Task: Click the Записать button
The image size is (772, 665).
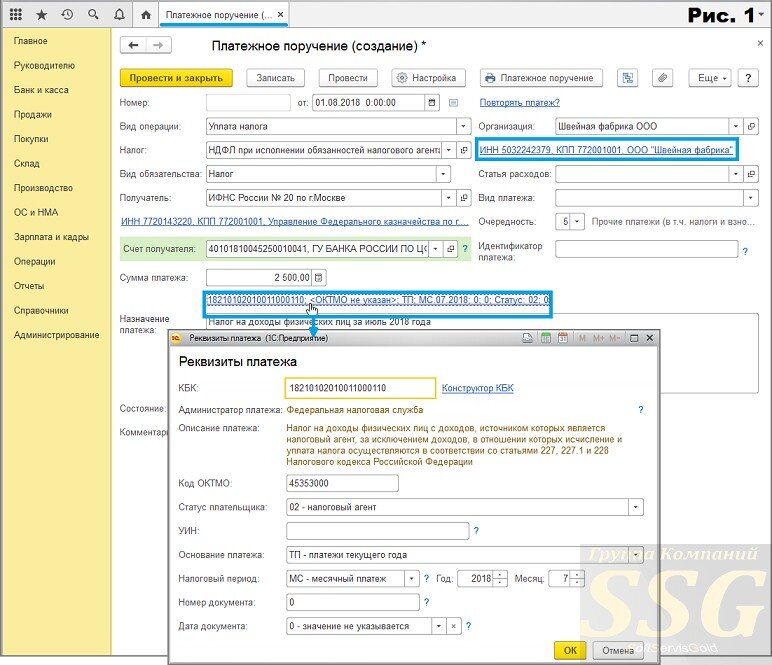Action: (x=275, y=78)
